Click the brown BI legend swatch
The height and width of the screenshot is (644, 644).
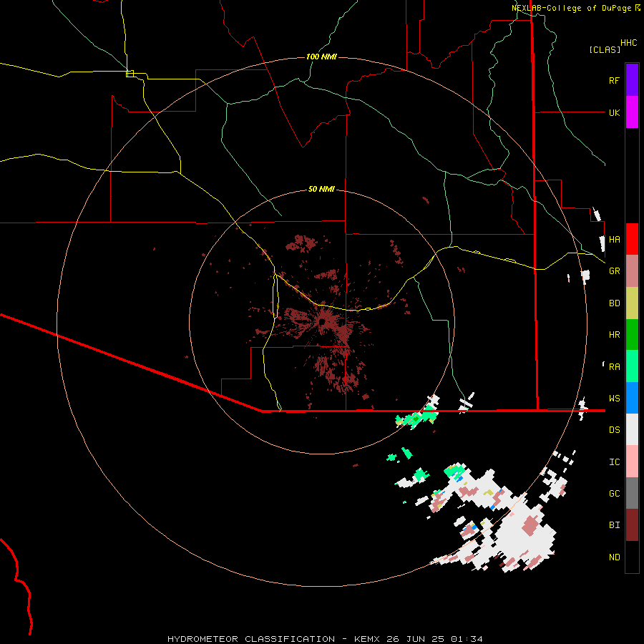point(632,525)
